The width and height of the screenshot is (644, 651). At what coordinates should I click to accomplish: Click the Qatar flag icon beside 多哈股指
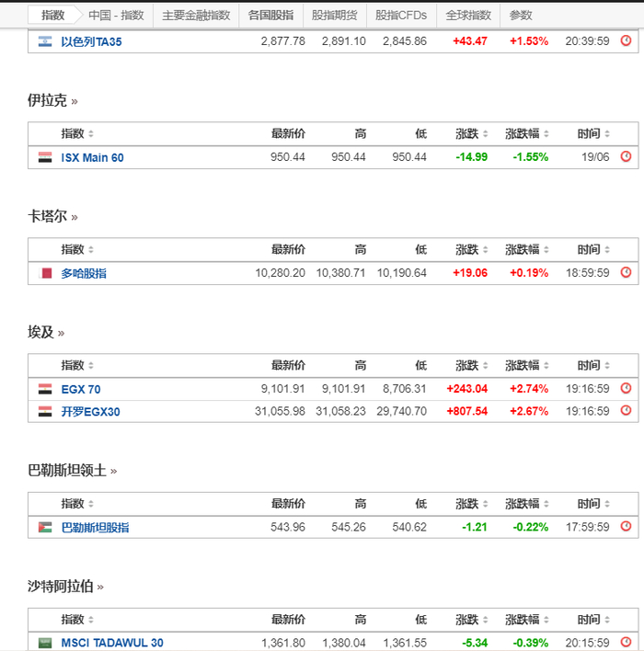[x=45, y=273]
